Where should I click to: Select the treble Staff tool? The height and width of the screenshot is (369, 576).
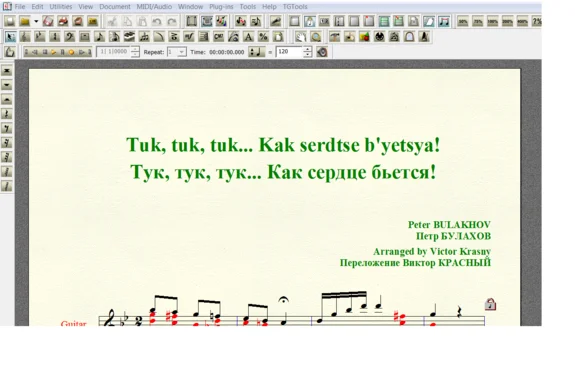point(25,37)
